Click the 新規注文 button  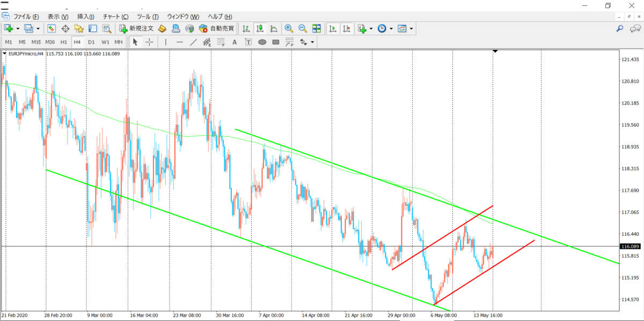pos(136,28)
